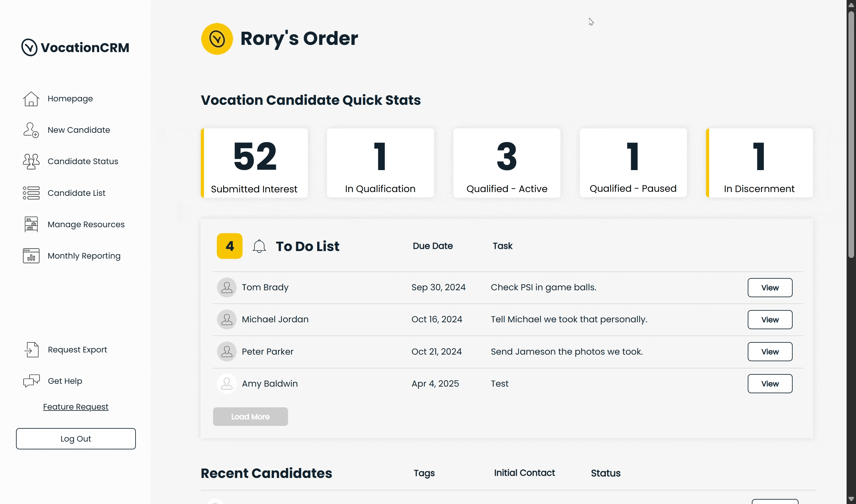View Peter Parker's task
This screenshot has width=856, height=504.
(770, 351)
